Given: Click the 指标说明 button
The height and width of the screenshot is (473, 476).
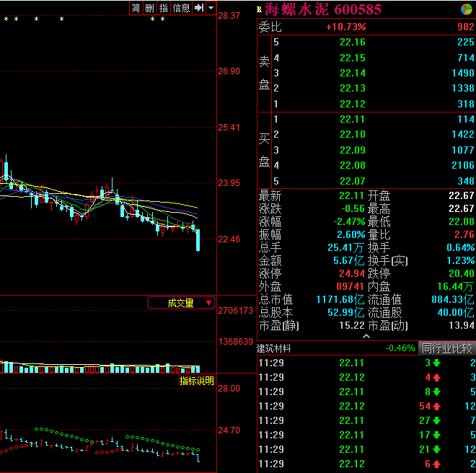Looking at the screenshot, I should [197, 381].
